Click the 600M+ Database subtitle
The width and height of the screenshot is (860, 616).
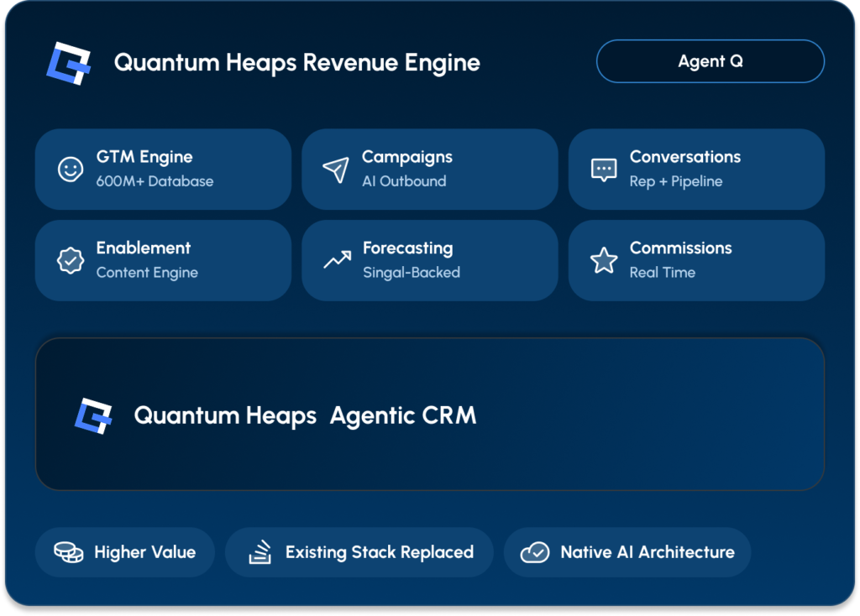(155, 181)
